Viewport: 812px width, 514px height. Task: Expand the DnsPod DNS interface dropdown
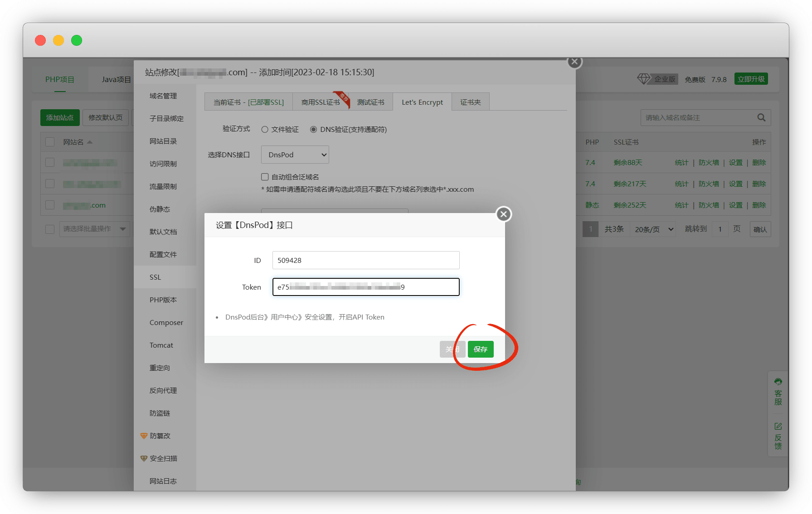click(295, 155)
